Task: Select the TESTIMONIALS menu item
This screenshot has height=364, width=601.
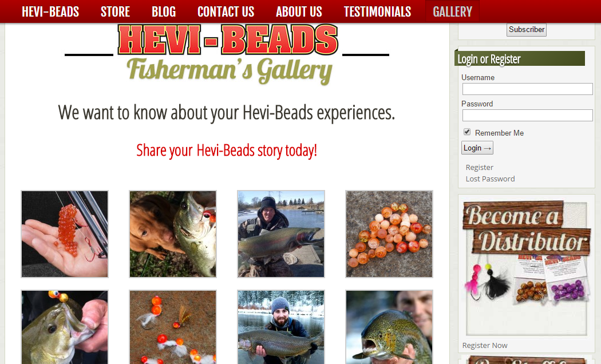Action: point(377,11)
